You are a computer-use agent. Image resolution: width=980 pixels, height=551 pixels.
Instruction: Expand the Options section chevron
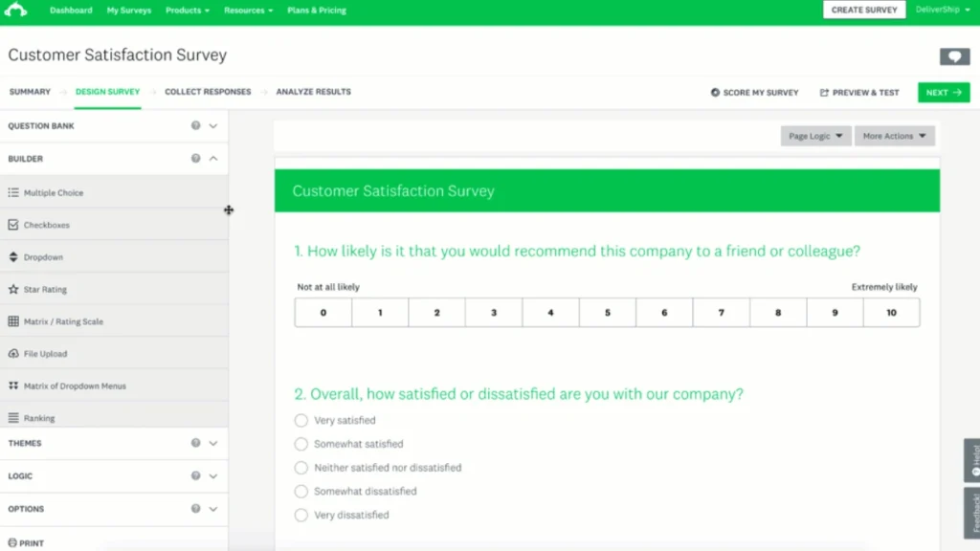(x=213, y=509)
